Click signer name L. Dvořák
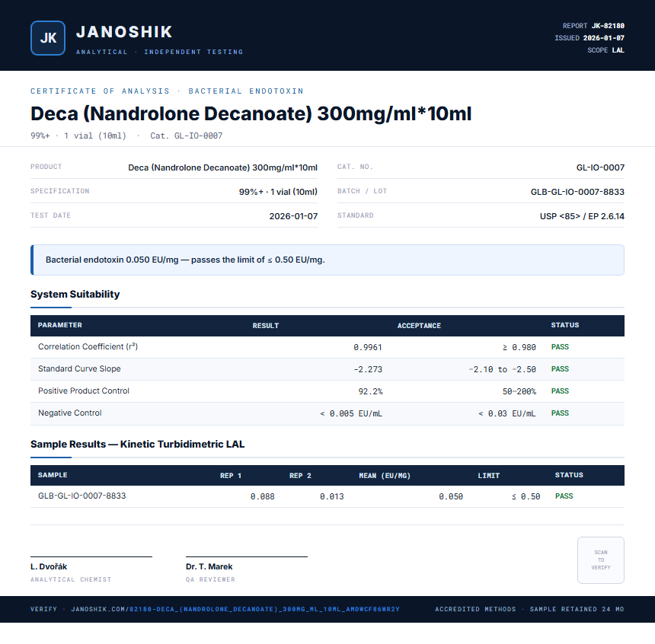Screen dimensions: 655x644 click(x=49, y=567)
